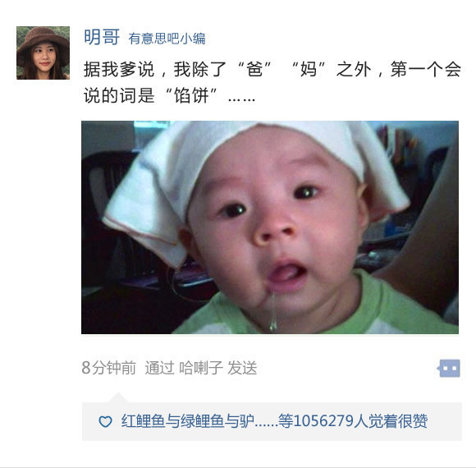
Task: Click the triangle pointer above the likes bar
Action: (x=118, y=397)
